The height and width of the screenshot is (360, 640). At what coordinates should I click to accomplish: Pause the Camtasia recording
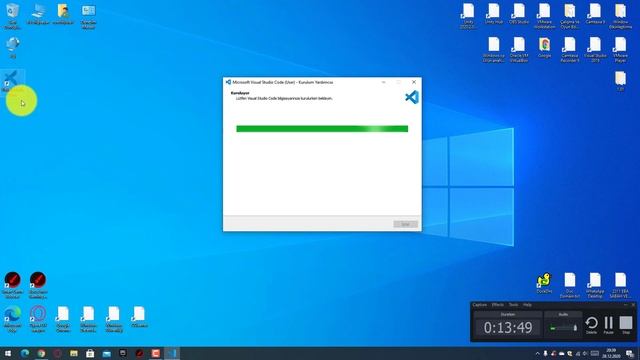point(609,325)
